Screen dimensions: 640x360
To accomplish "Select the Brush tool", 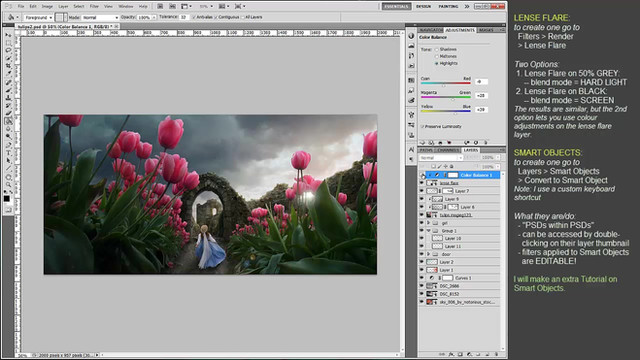I will (8, 90).
